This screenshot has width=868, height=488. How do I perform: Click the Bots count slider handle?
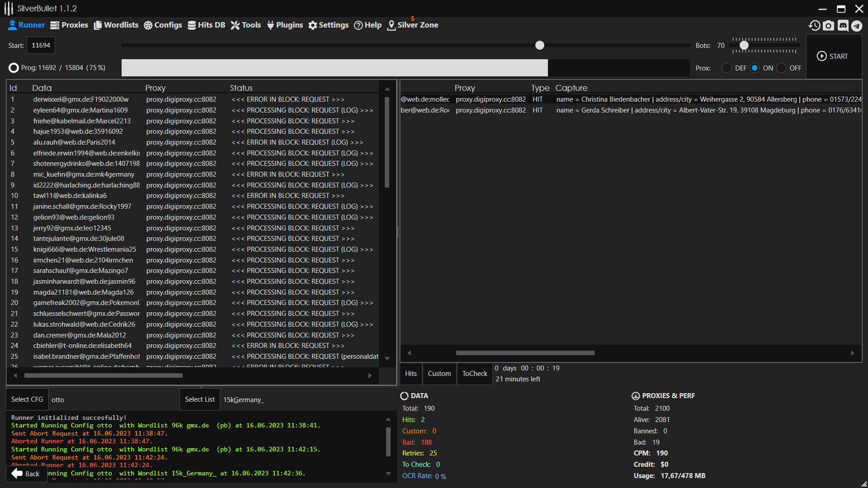(x=744, y=46)
